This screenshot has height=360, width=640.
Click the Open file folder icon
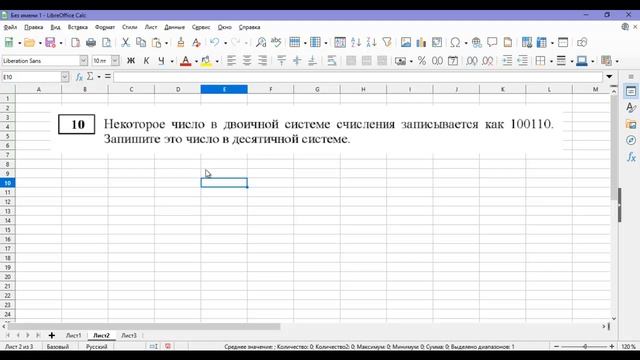pos(29,42)
